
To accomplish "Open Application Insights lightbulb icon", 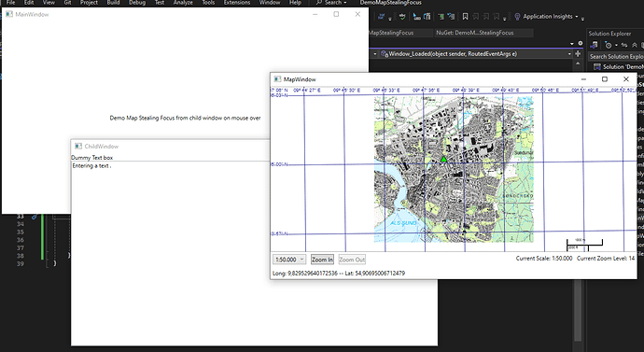I will pyautogui.click(x=517, y=17).
